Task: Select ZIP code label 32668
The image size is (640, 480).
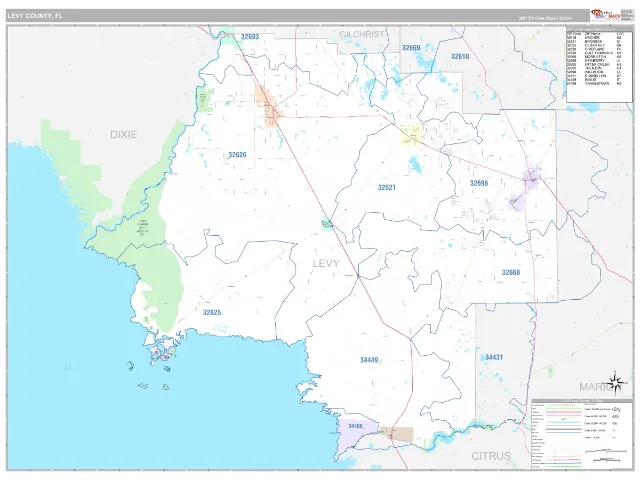Action: [511, 272]
